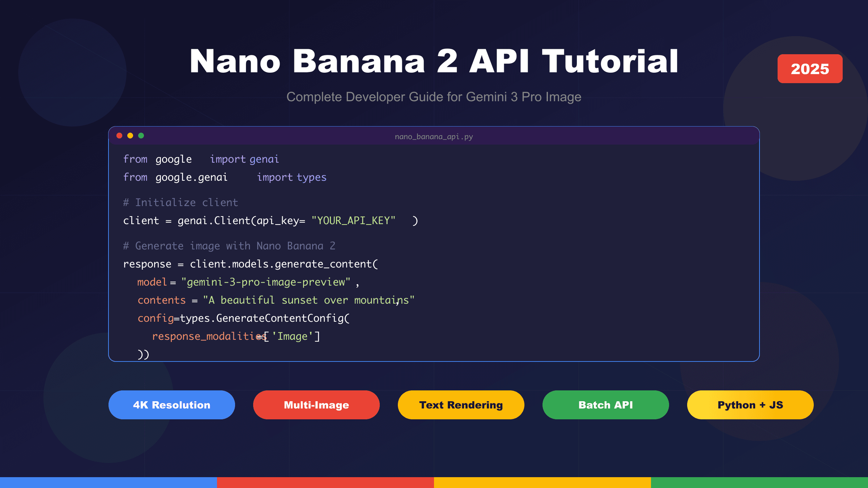Click the yellow traffic light dot
The height and width of the screenshot is (488, 868).
click(130, 135)
